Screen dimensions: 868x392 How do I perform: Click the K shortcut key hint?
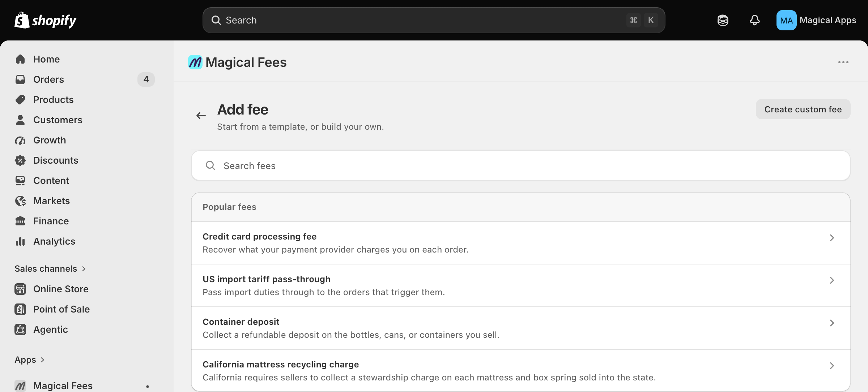tap(651, 20)
